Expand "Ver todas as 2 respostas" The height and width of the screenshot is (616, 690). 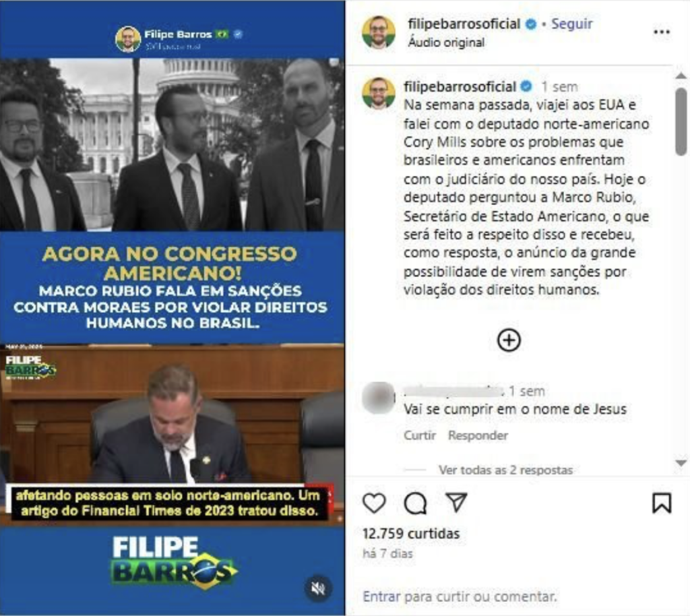[x=505, y=470]
